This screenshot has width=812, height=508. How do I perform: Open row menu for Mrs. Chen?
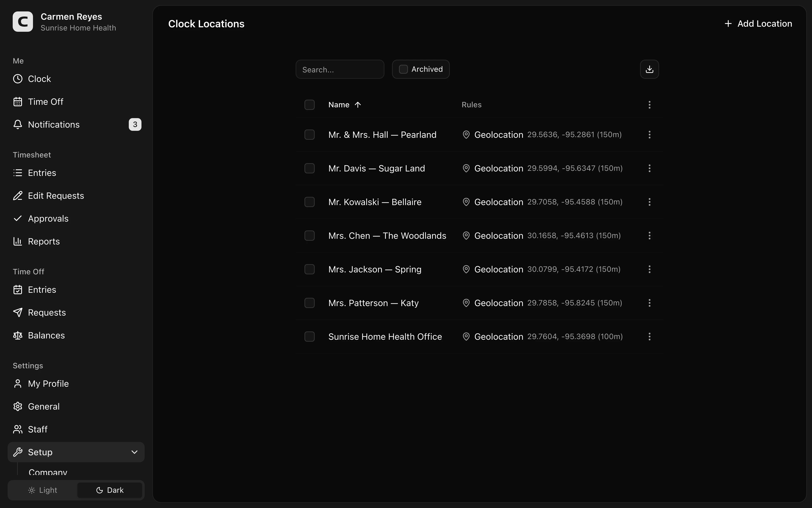[649, 236]
